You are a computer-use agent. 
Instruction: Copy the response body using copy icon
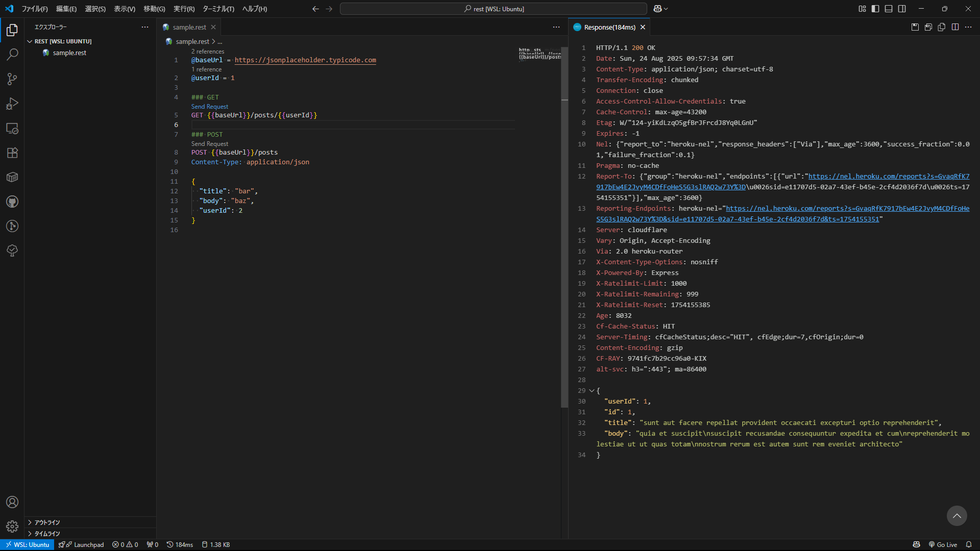point(941,27)
